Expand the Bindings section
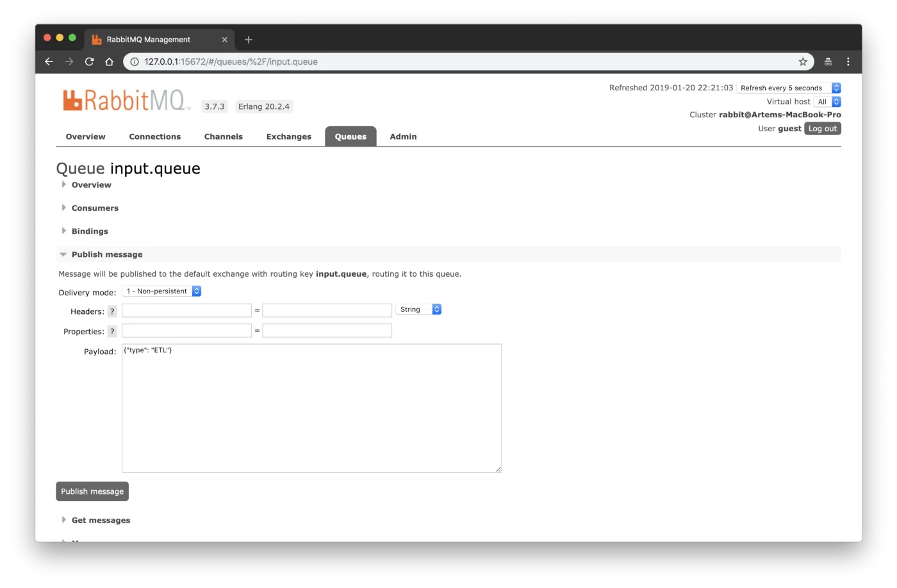897x588 pixels. [x=90, y=231]
